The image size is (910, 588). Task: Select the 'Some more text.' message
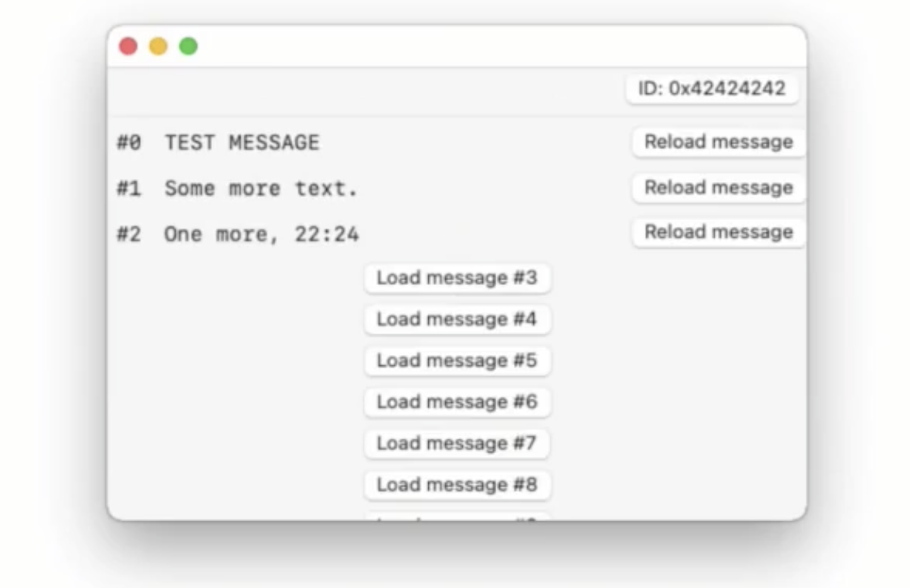point(261,188)
